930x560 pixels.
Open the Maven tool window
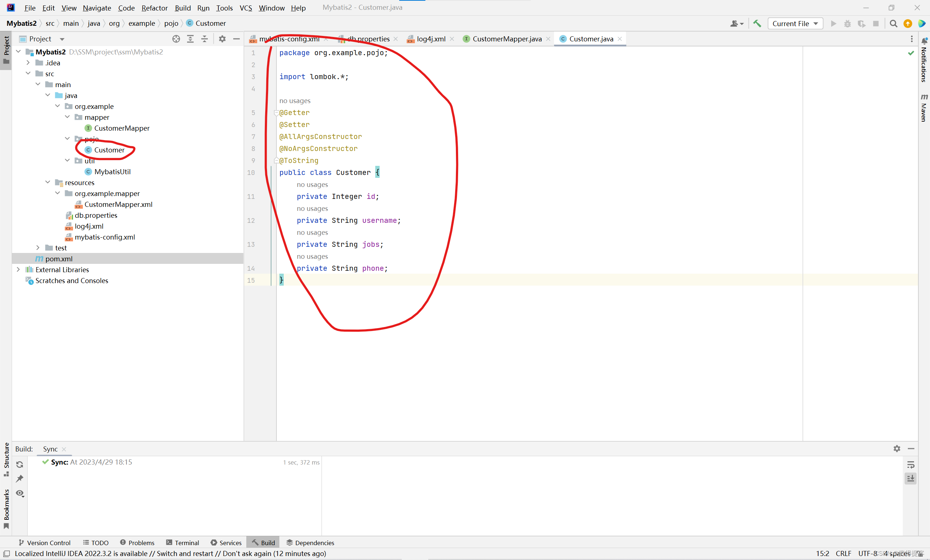923,107
